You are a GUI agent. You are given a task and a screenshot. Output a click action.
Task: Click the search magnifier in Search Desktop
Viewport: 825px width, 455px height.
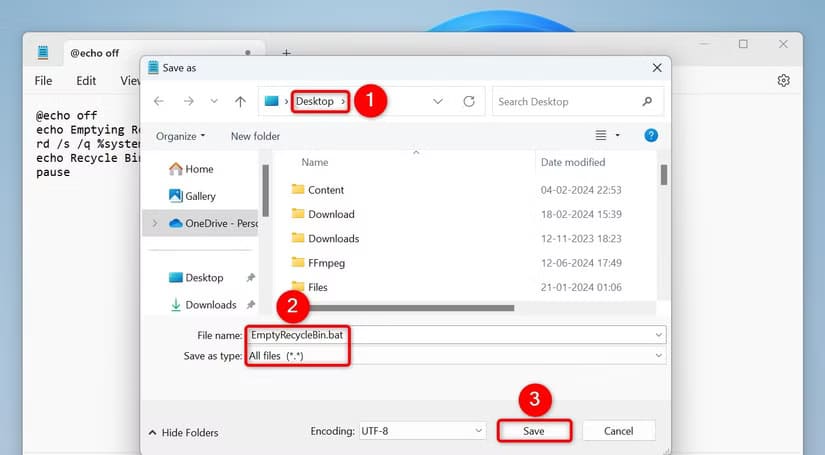click(x=648, y=101)
